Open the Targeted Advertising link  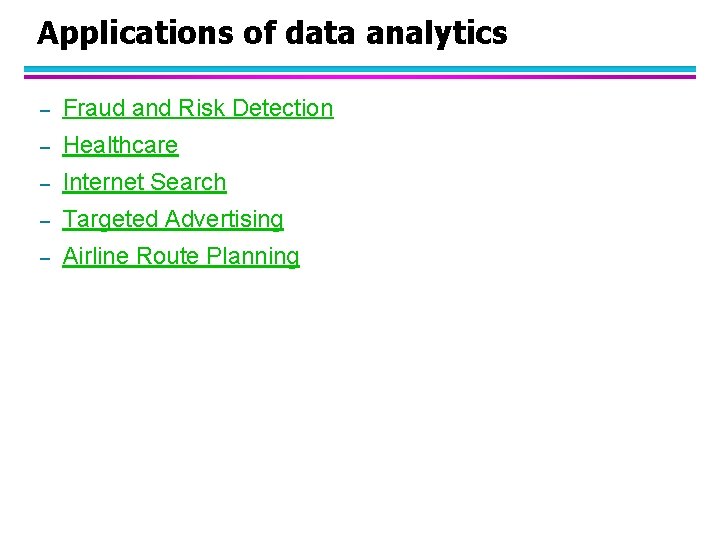173,219
